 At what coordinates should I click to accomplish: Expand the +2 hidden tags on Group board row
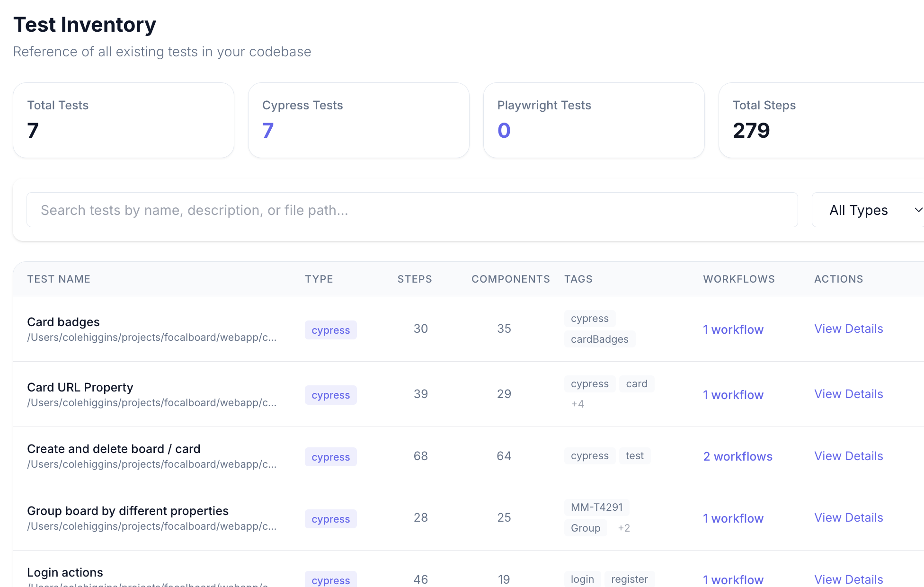pos(623,528)
